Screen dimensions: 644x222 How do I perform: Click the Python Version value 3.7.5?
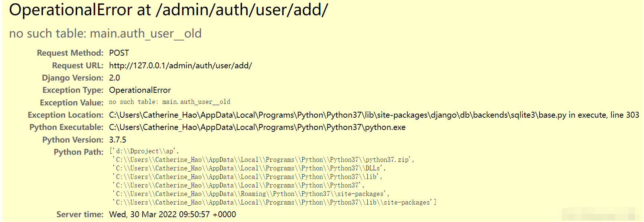[117, 140]
